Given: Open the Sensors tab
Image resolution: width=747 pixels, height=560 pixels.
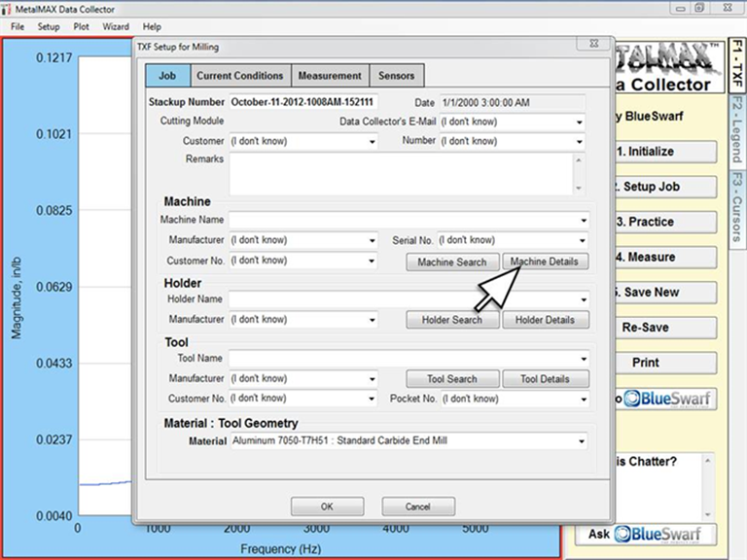Looking at the screenshot, I should point(397,76).
